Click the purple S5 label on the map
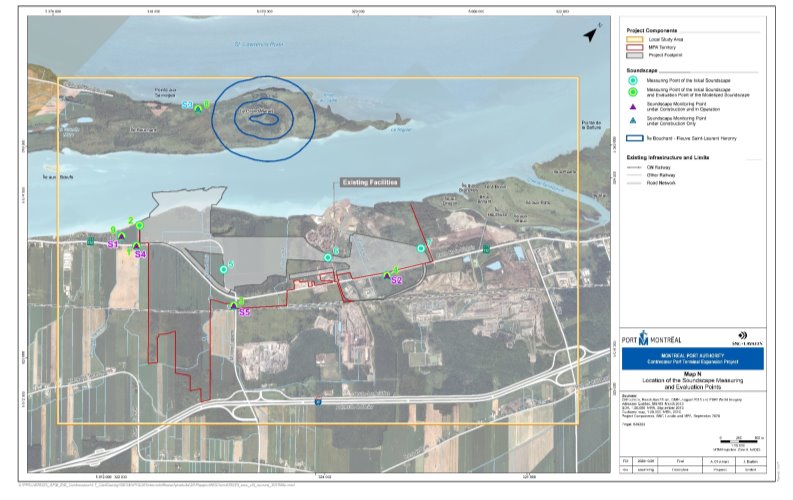This screenshot has width=793, height=500. (x=244, y=312)
